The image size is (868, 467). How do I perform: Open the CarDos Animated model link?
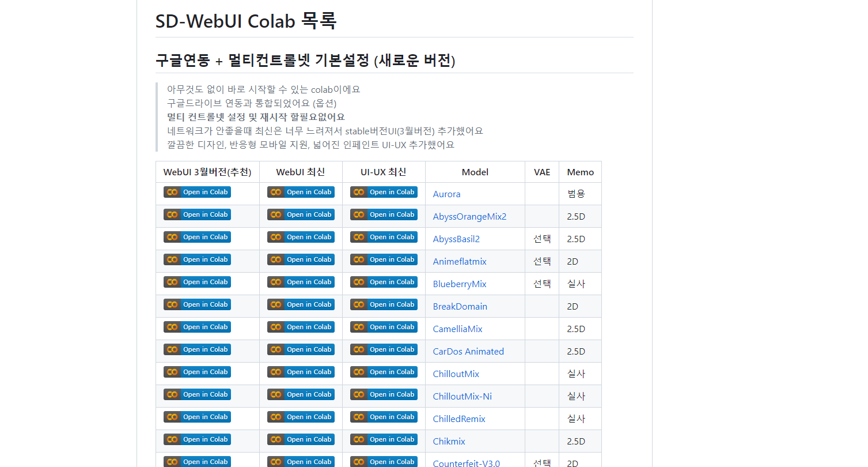(468, 352)
